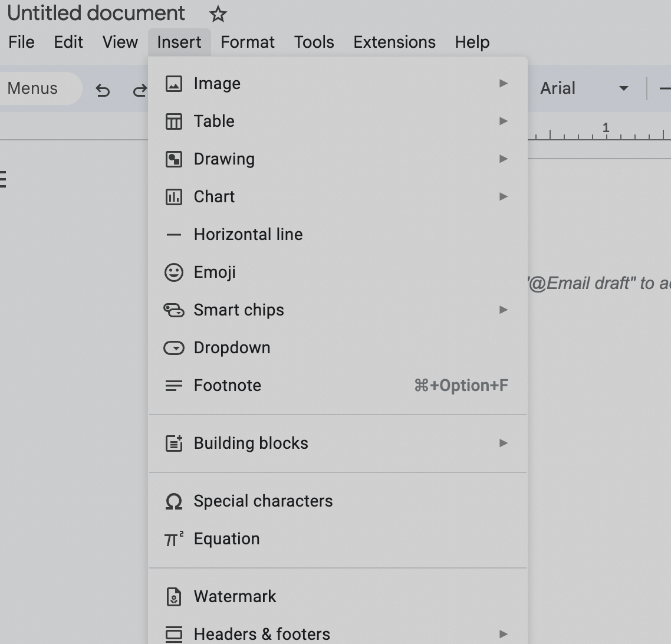Click the Menus button
Viewport: 671px width, 644px height.
(32, 88)
